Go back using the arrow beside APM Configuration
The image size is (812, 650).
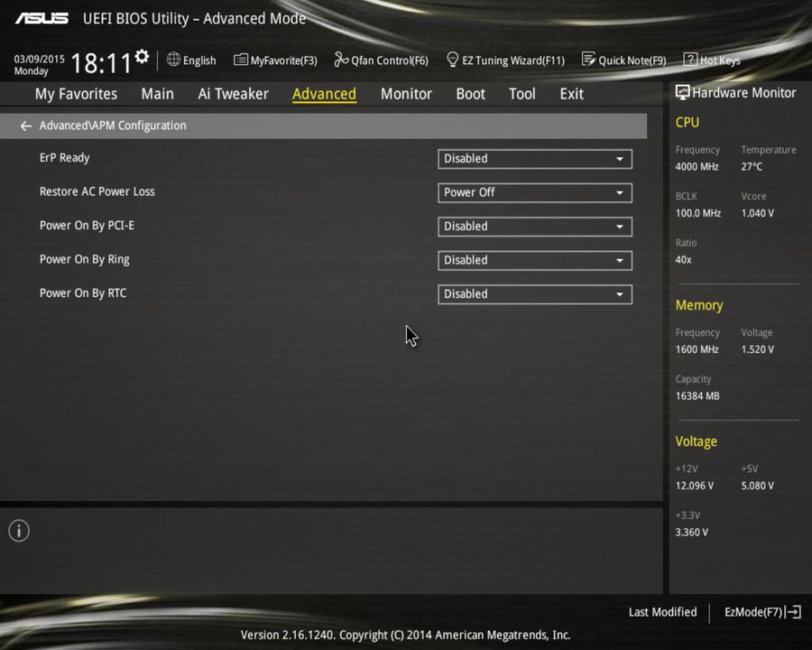coord(25,125)
